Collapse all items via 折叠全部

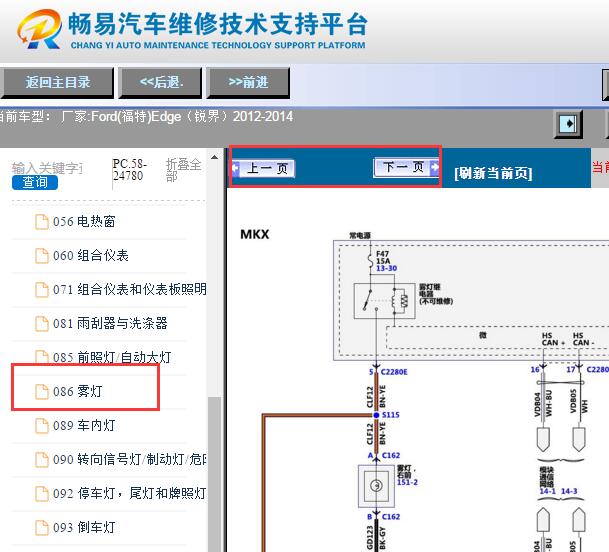pos(183,170)
